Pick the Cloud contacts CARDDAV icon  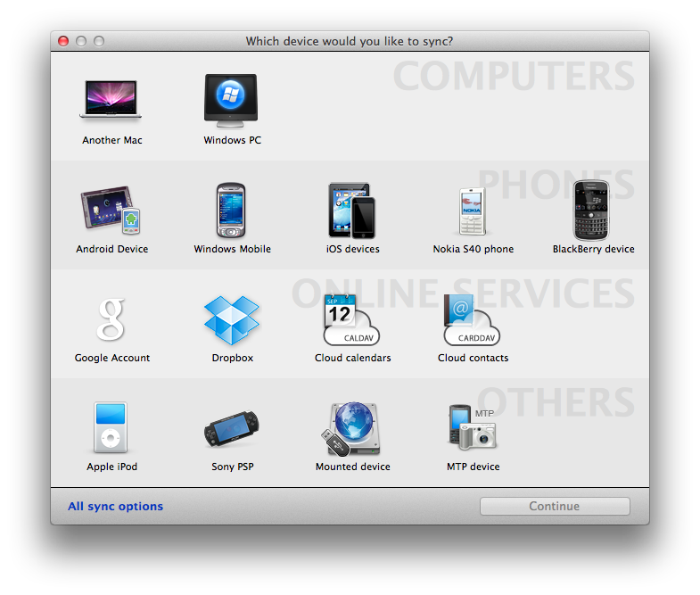coord(472,319)
